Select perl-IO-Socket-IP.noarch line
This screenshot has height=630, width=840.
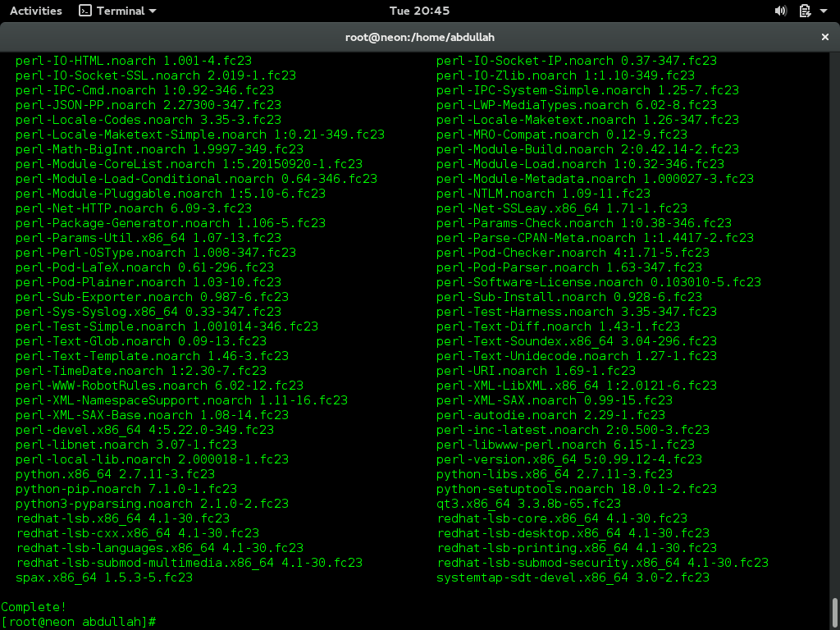[577, 61]
